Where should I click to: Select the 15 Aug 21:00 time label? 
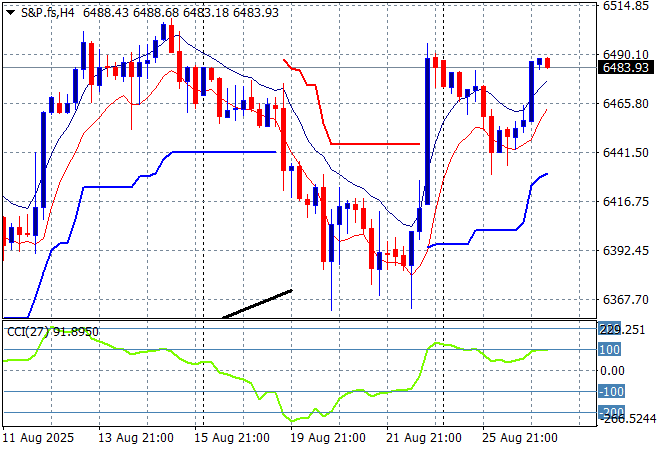[x=232, y=438]
